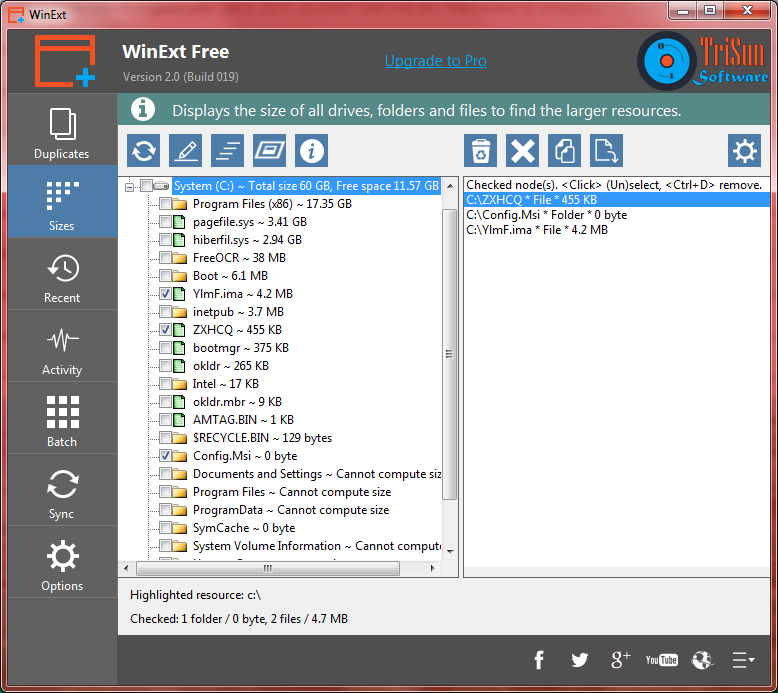The image size is (778, 693).
Task: Select C:\YlmF.ima in checked nodes list
Action: click(617, 230)
